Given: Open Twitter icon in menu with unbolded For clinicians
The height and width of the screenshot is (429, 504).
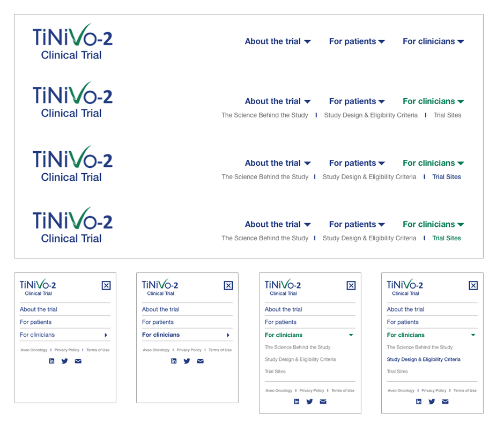Looking at the screenshot, I should pyautogui.click(x=64, y=361).
